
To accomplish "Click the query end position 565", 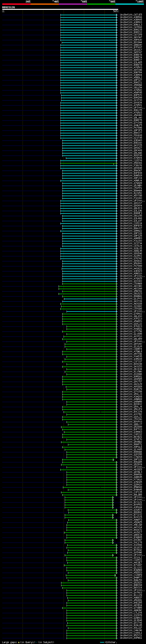I will tap(115, 11).
